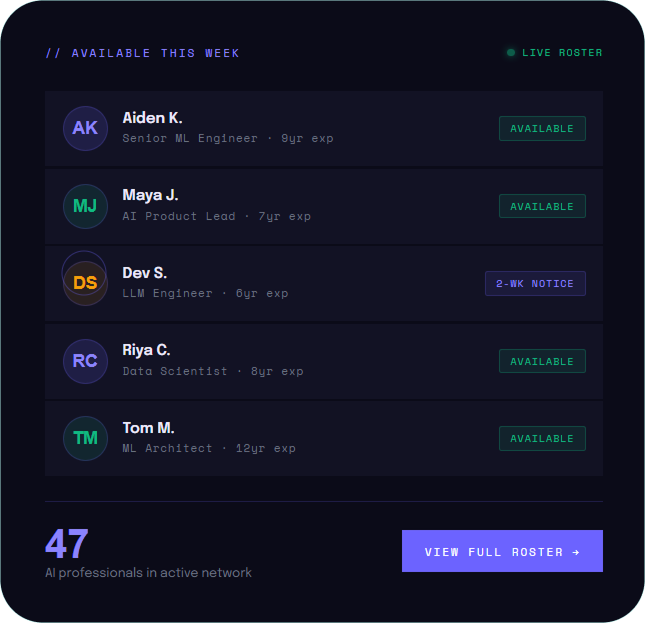Screen dimensions: 645x623
Task: Click Maya J.'s Available badge
Action: [542, 206]
